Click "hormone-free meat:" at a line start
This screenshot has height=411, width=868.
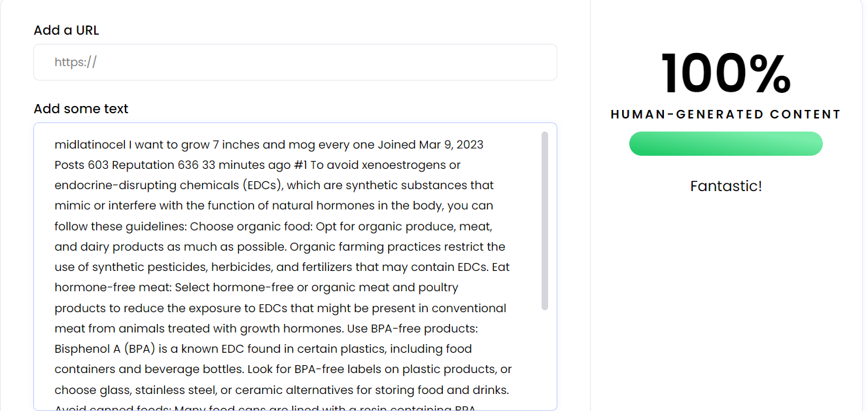[113, 287]
